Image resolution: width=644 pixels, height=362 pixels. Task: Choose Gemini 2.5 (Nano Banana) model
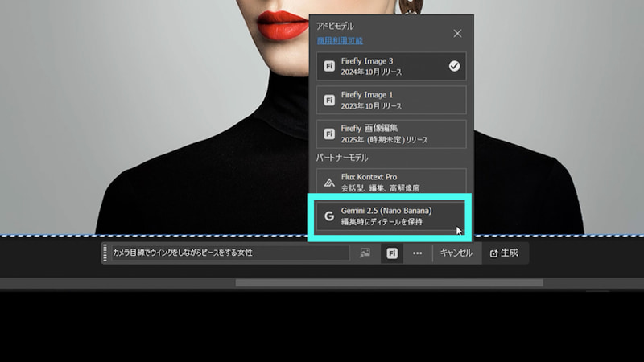(390, 216)
